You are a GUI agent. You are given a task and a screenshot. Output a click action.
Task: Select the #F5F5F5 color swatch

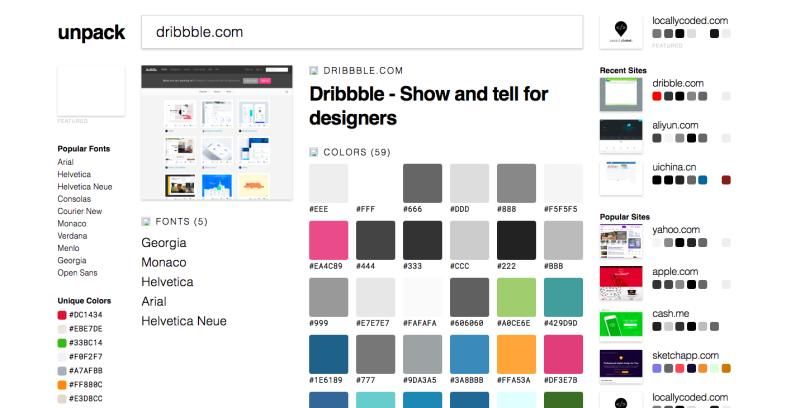point(563,183)
